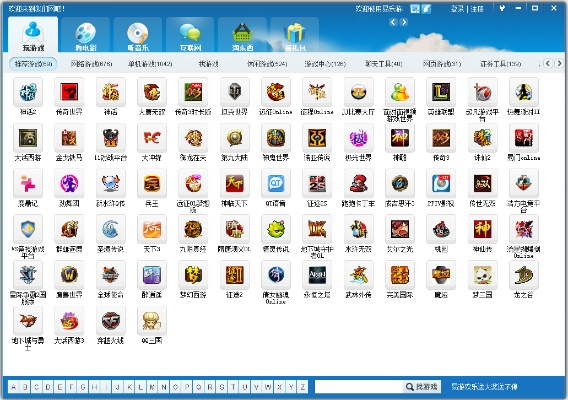Open the 水浒无双 game icon
This screenshot has height=400, width=568.
point(358,229)
